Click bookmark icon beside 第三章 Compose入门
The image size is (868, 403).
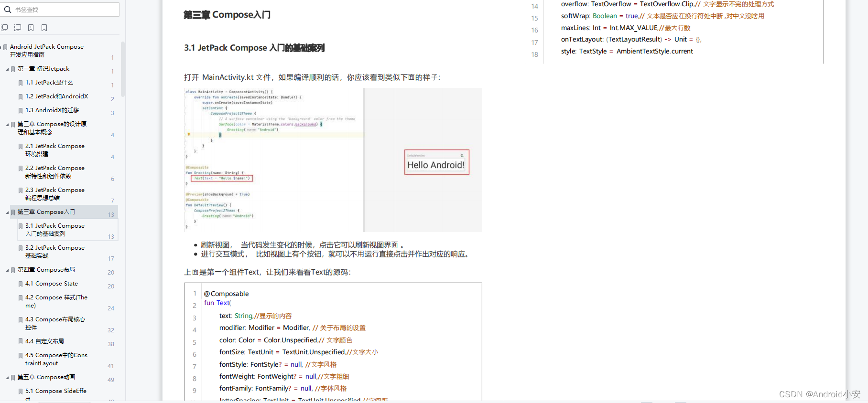(x=13, y=212)
